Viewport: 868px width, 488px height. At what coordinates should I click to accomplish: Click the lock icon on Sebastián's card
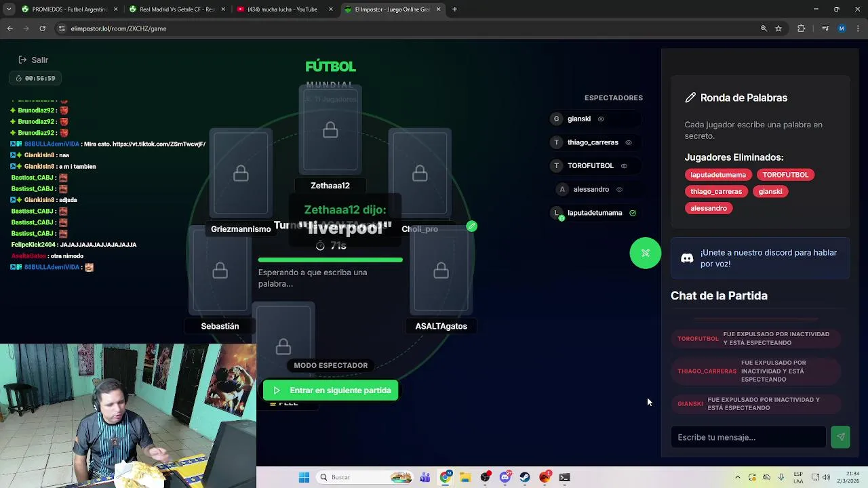(x=220, y=271)
